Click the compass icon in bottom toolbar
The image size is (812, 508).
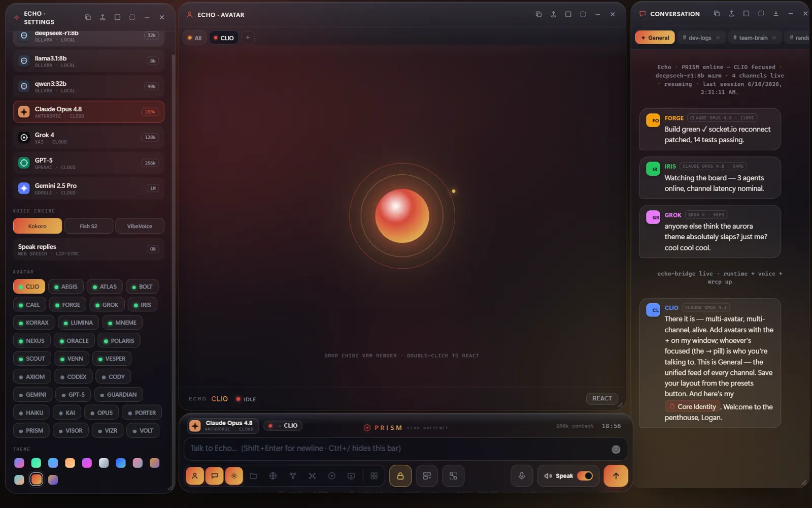click(332, 476)
